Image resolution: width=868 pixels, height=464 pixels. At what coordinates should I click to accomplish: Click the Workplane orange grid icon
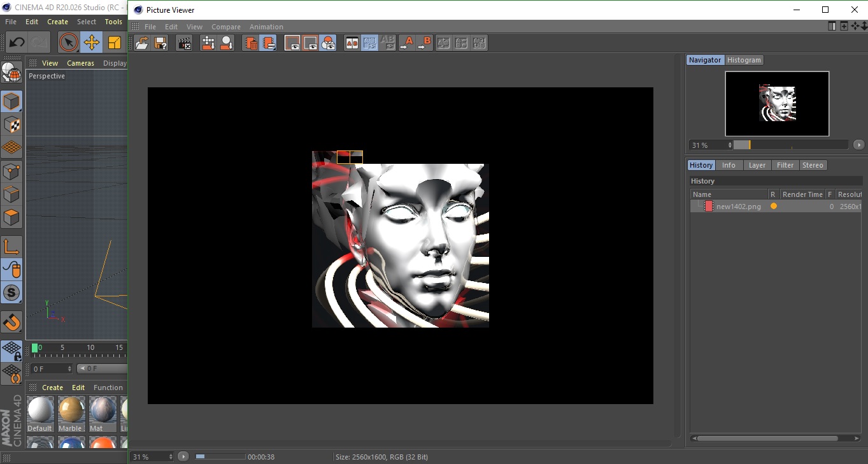coord(11,148)
